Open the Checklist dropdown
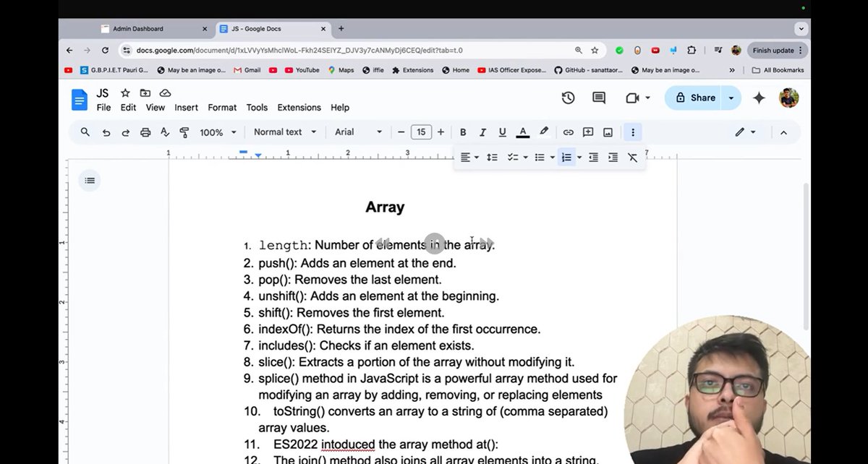868x464 pixels. (x=517, y=158)
